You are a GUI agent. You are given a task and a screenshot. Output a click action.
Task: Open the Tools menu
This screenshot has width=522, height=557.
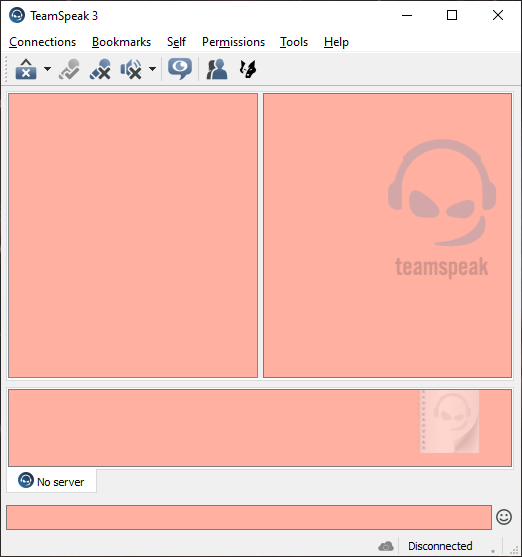point(294,42)
